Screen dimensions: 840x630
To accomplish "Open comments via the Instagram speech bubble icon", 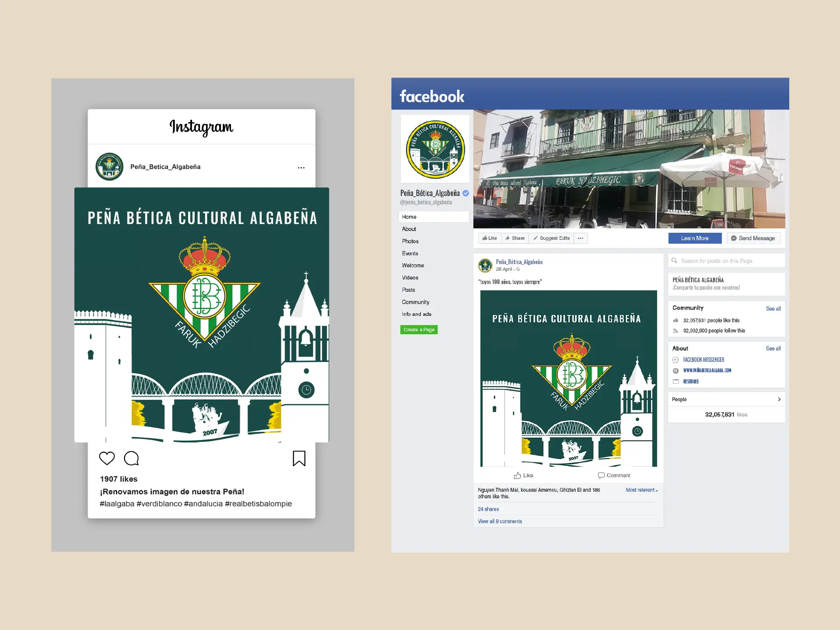I will (x=131, y=458).
